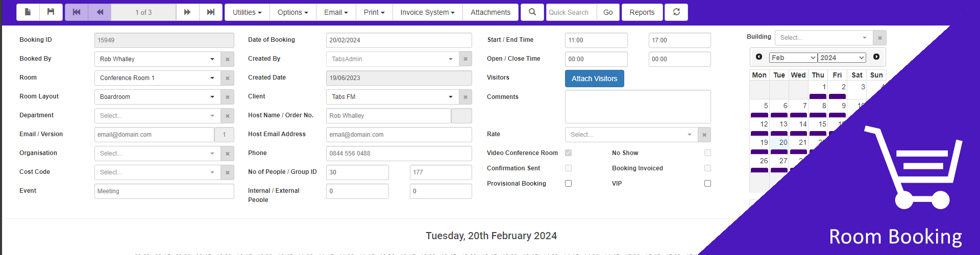Image resolution: width=980 pixels, height=255 pixels.
Task: Select 13 February in the calendar
Action: [x=779, y=126]
